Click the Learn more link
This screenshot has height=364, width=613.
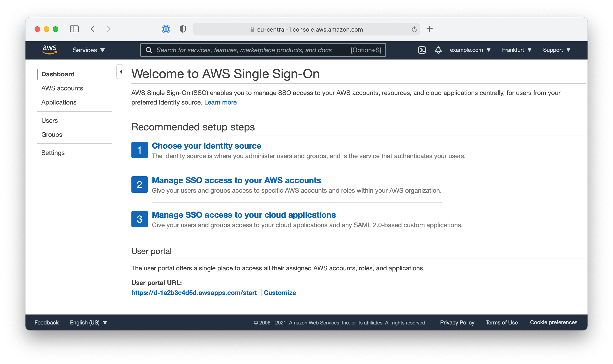(x=220, y=102)
